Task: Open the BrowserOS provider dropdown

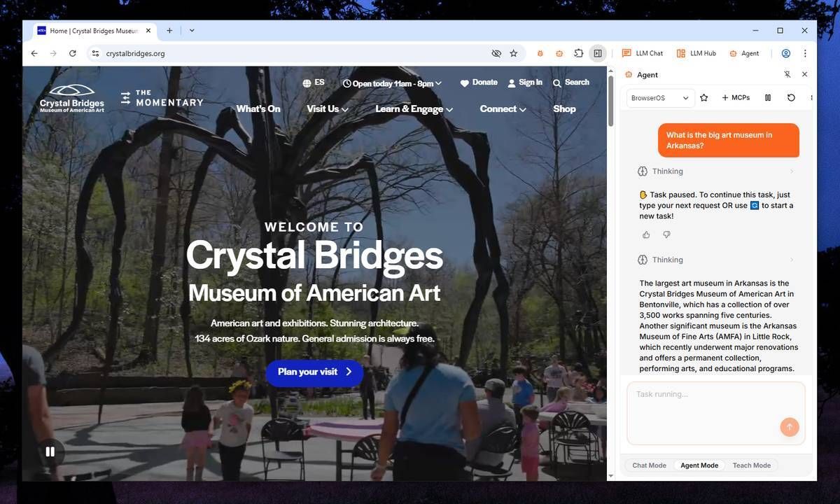Action: pyautogui.click(x=660, y=98)
